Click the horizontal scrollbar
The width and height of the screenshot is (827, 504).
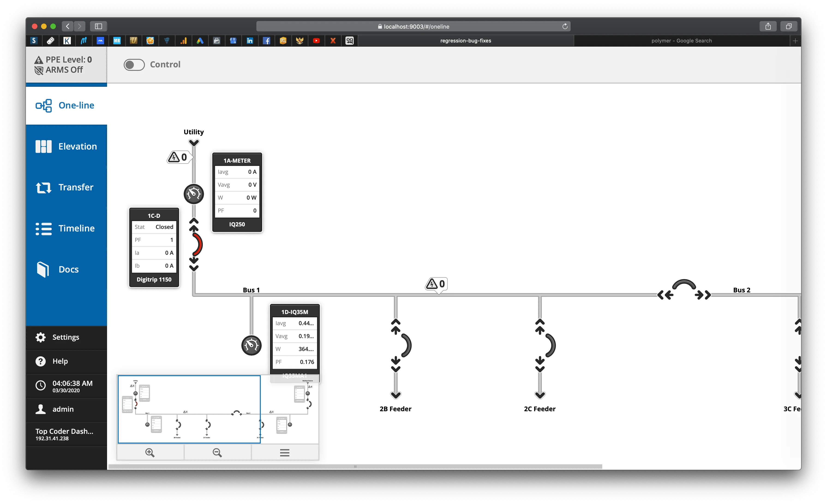click(355, 466)
